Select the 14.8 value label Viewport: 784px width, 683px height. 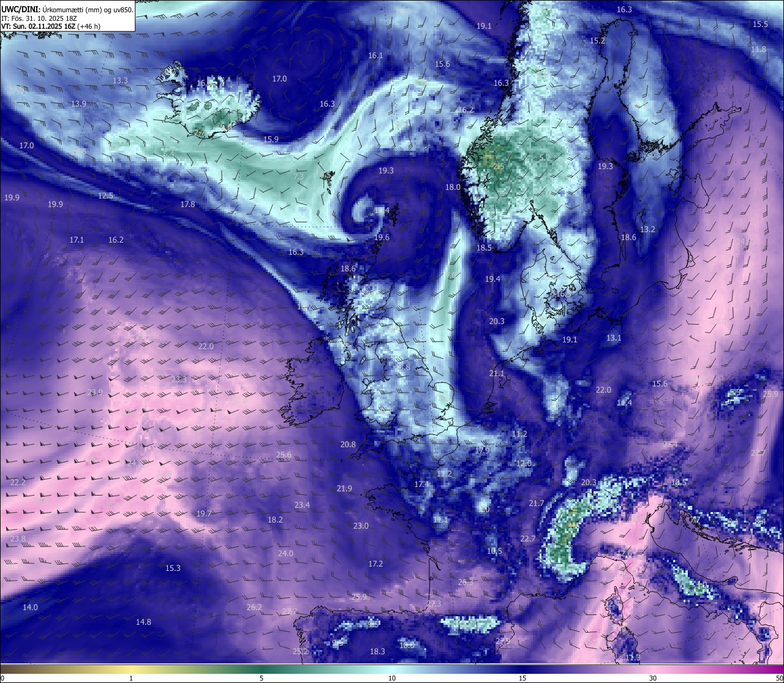tap(143, 622)
